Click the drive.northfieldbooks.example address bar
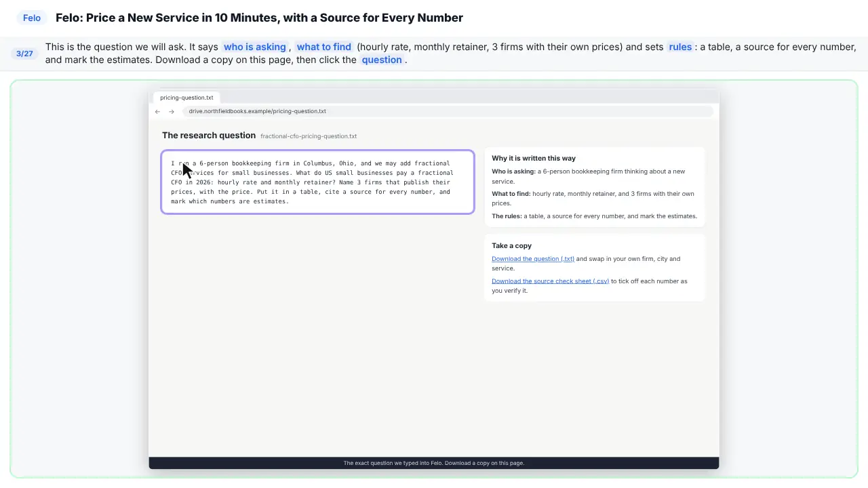The width and height of the screenshot is (868, 488). 448,111
